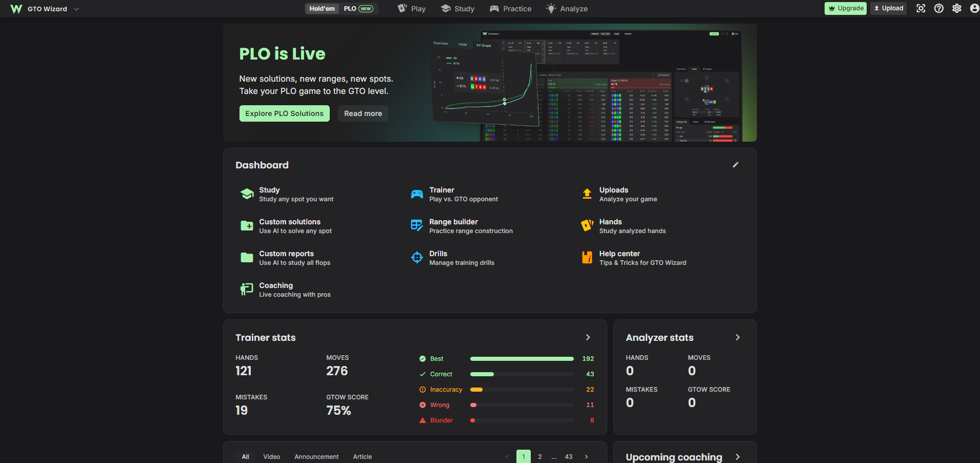Click the Hands cards icon
This screenshot has height=463, width=980.
click(587, 225)
